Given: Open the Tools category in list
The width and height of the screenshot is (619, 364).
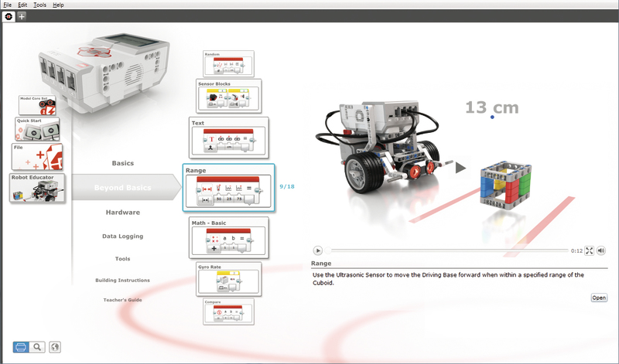Looking at the screenshot, I should (123, 259).
